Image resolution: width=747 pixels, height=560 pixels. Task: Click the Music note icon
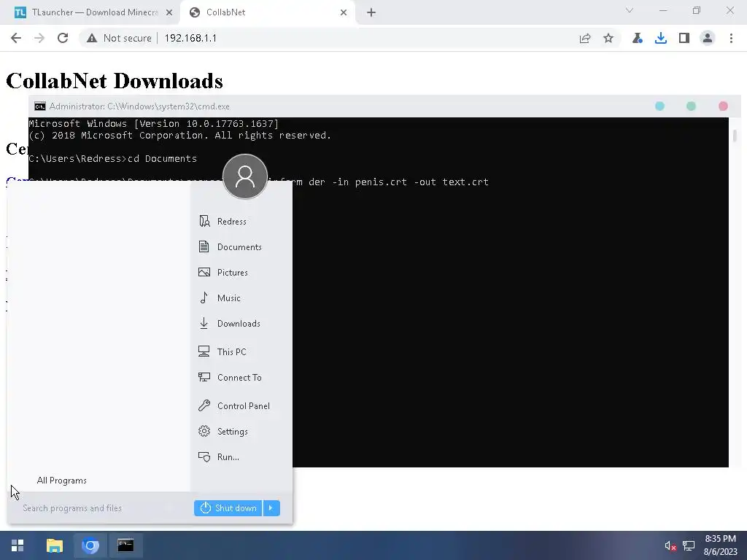204,297
